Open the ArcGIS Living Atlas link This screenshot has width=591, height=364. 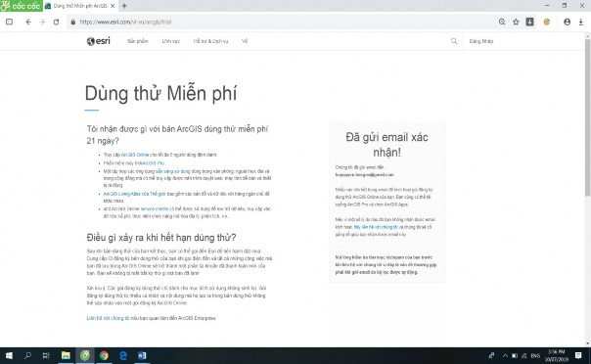pyautogui.click(x=134, y=194)
